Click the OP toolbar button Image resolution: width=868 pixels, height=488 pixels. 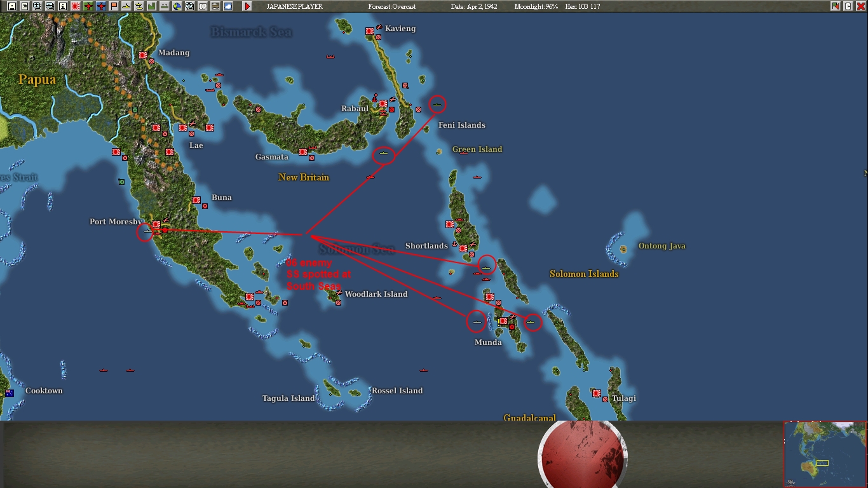click(203, 6)
